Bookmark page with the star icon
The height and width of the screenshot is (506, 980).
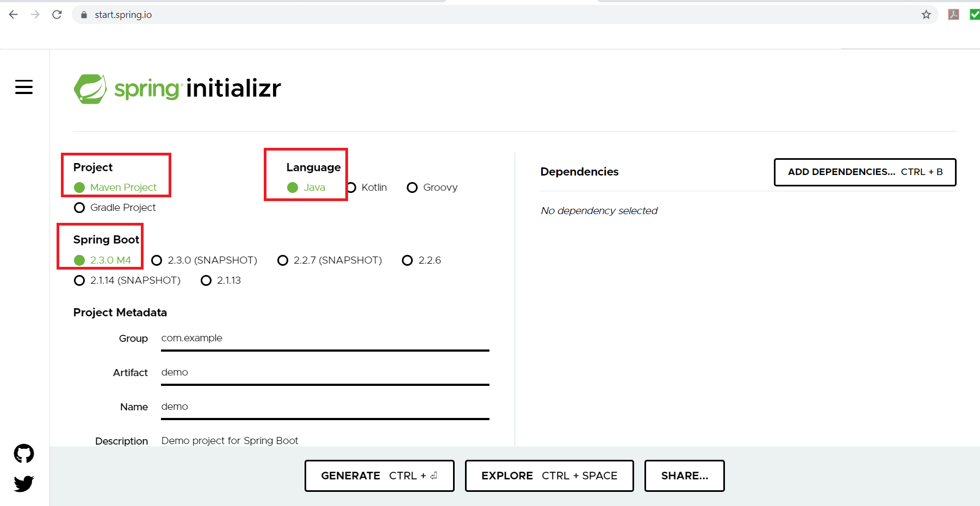(926, 15)
